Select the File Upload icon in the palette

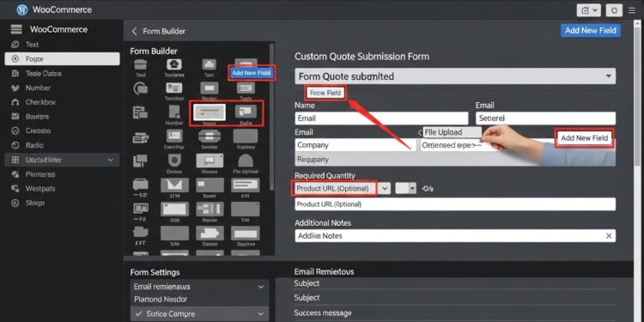pos(246,161)
